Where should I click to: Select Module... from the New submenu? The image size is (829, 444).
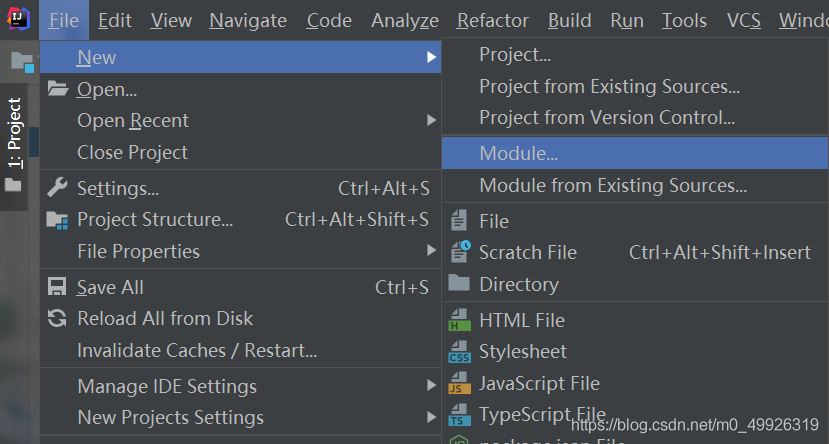(518, 153)
